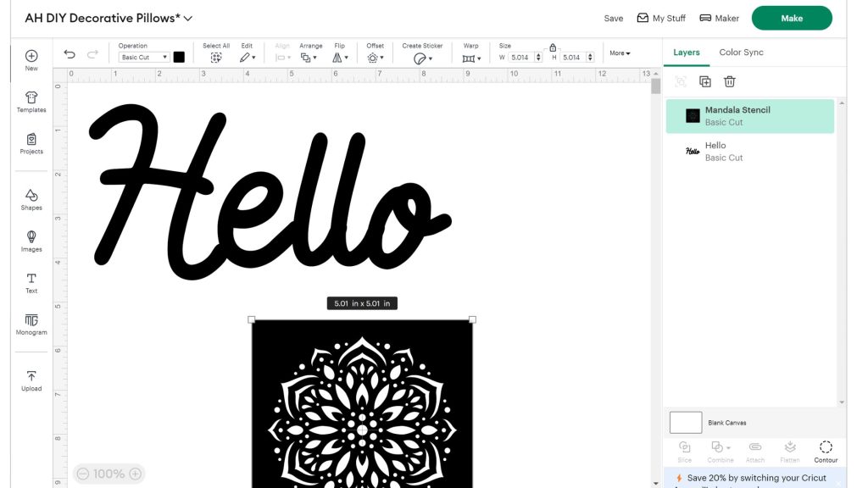Screen dimensions: 868x488
Task: Expand the Operation Basic Cut dropdown
Action: pos(144,58)
